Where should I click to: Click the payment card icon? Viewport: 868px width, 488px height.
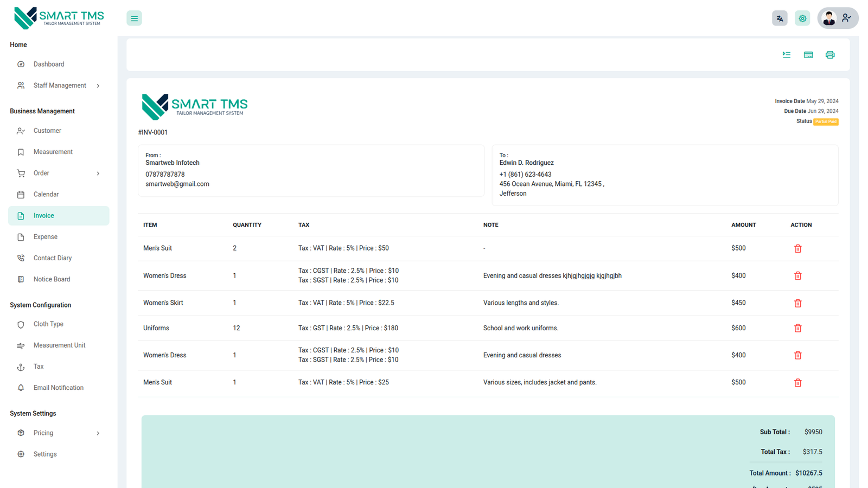[x=808, y=55]
